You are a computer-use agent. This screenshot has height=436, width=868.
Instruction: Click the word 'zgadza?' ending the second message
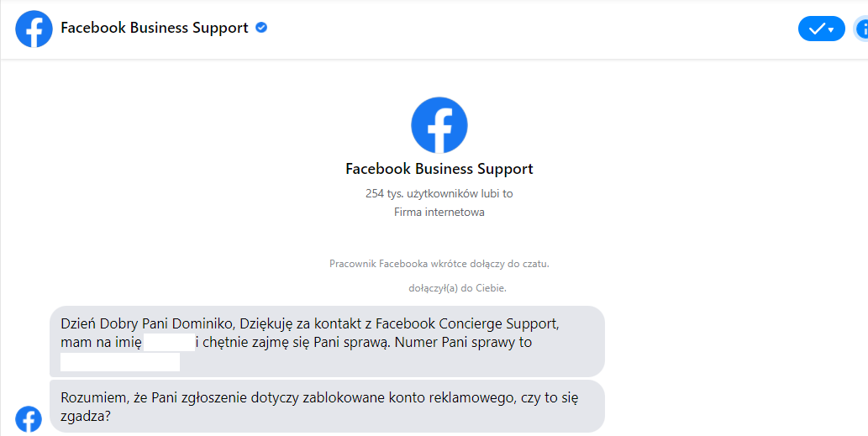86,416
